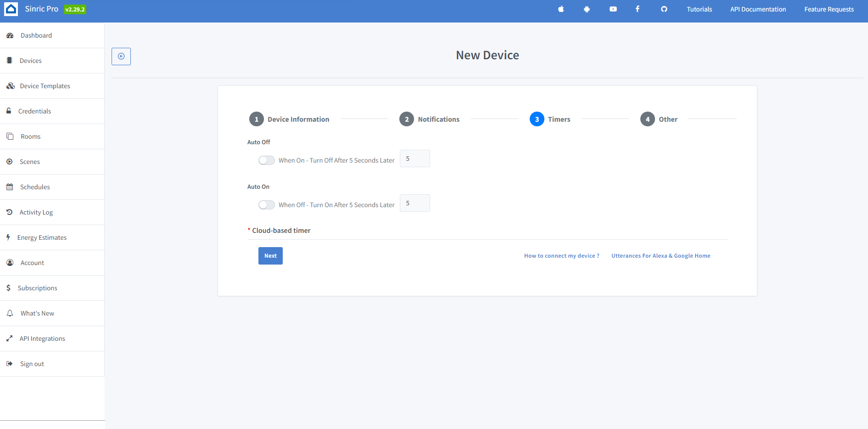Viewport: 868px width, 429px height.
Task: Open Feature Requests in the top bar
Action: 829,9
